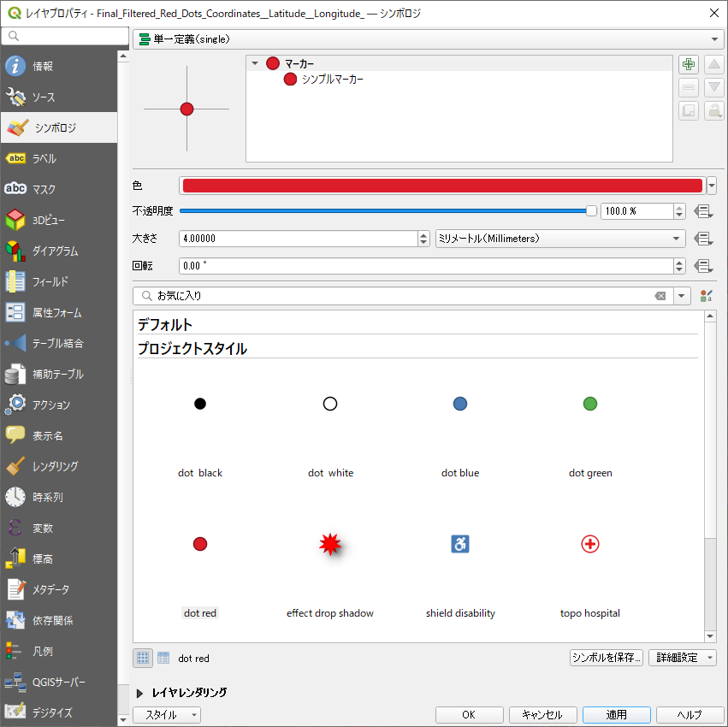This screenshot has width=728, height=727.
Task: Click the green add symbol layer icon
Action: click(x=689, y=65)
